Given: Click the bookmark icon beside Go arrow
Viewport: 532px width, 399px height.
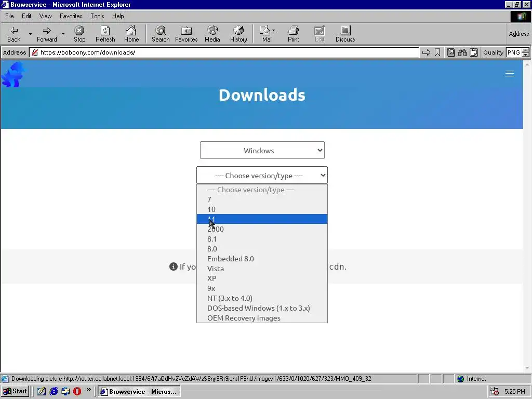Looking at the screenshot, I should click(x=437, y=52).
